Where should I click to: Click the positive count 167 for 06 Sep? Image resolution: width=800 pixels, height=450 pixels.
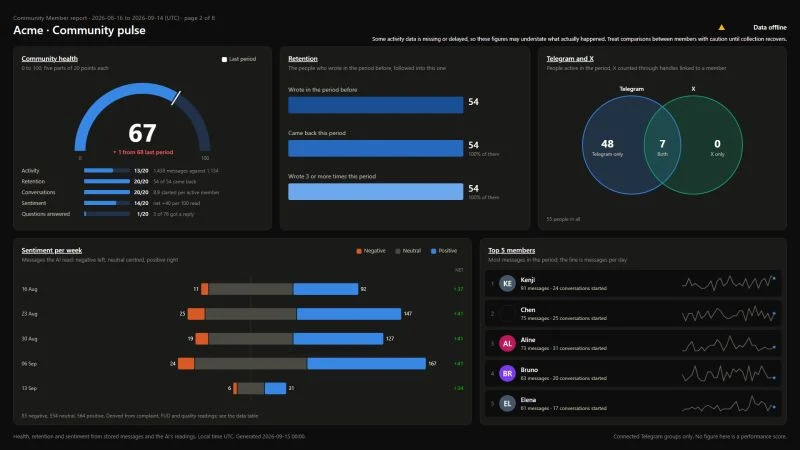(432, 364)
